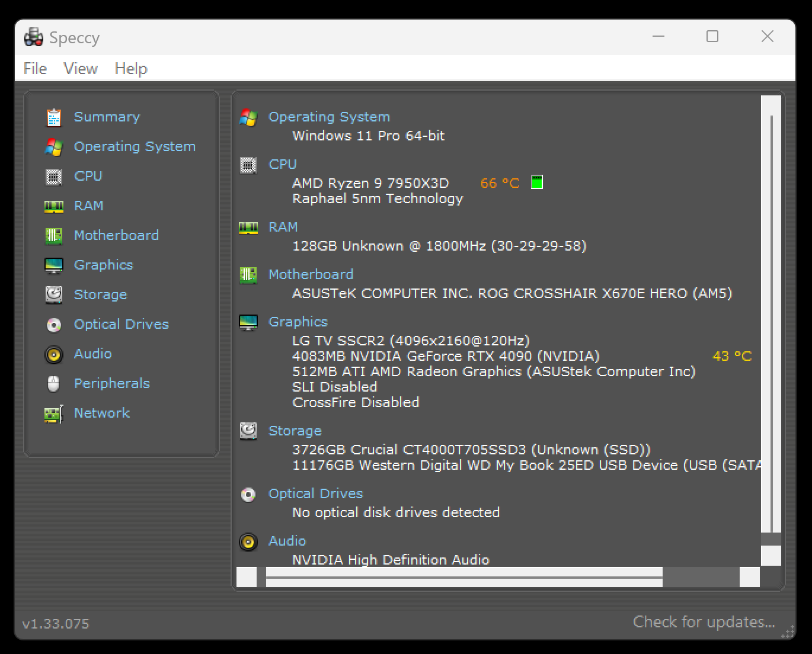Select the Graphics monitor icon in the summary panel
This screenshot has width=812, height=654.
[248, 322]
